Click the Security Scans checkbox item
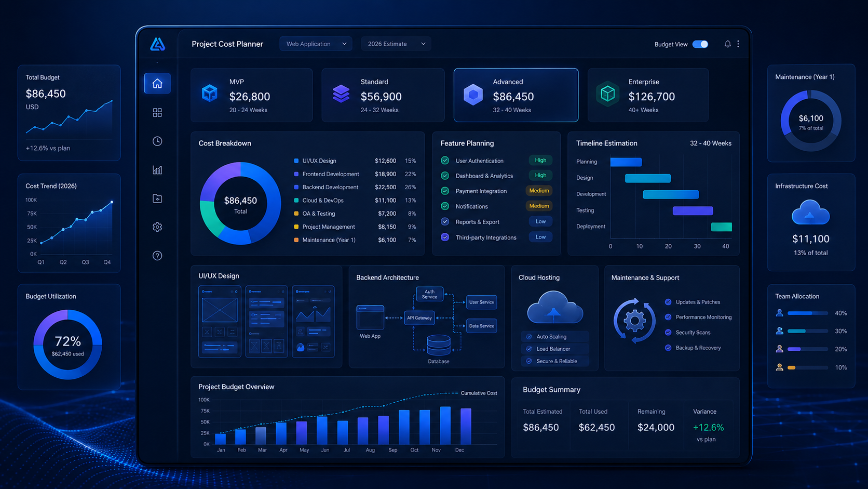Image resolution: width=868 pixels, height=489 pixels. point(688,333)
